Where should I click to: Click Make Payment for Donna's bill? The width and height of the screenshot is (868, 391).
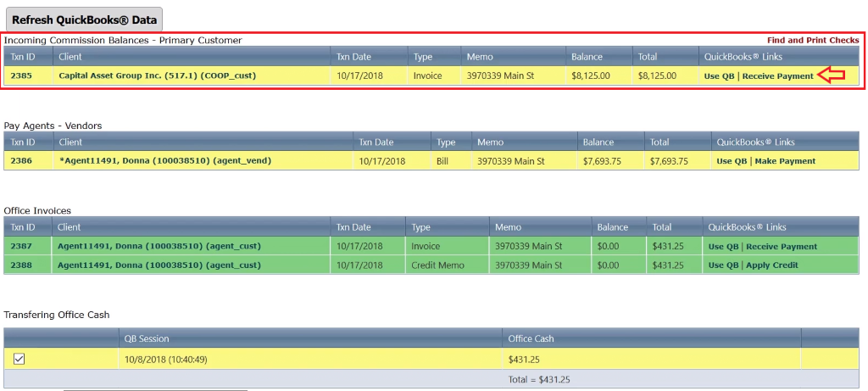click(x=784, y=160)
